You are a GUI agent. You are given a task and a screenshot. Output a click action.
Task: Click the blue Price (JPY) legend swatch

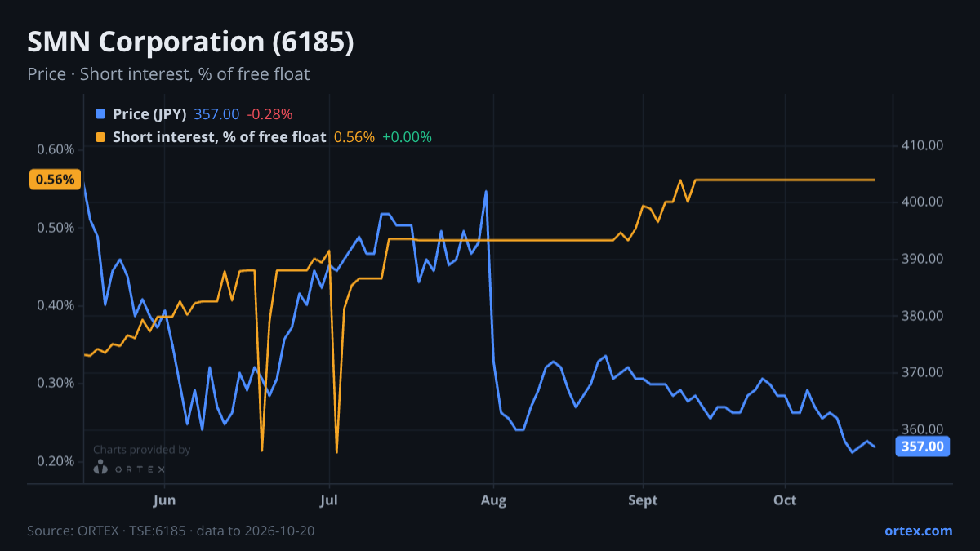pos(100,114)
